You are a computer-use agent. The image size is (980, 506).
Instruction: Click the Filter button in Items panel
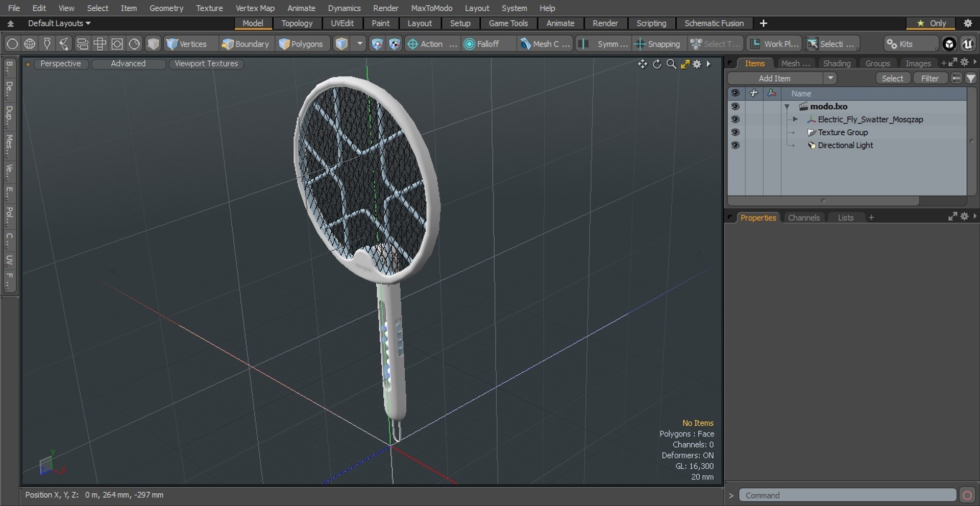(x=929, y=78)
